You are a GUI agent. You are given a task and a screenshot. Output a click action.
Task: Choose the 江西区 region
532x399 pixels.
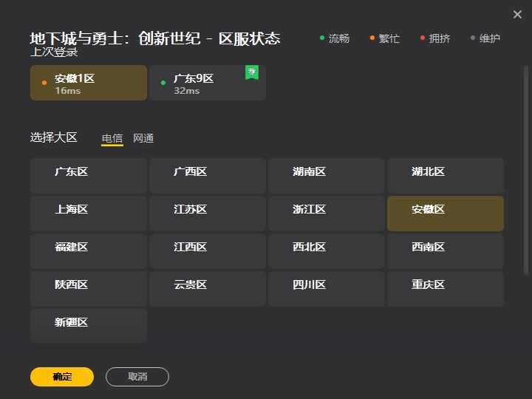208,251
